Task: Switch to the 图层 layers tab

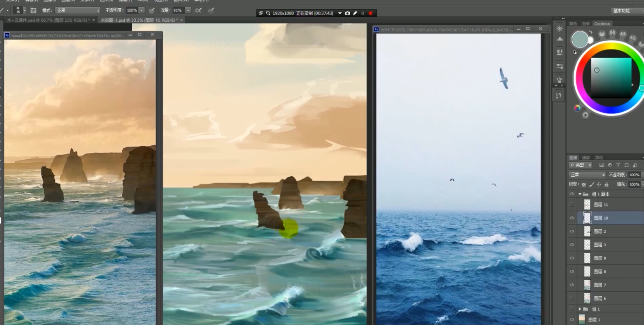Action: (573, 158)
